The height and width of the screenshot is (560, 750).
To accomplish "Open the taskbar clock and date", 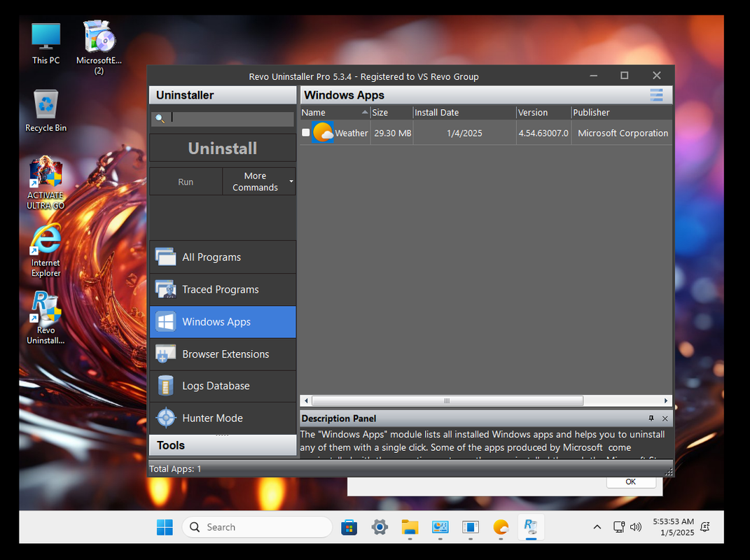I will pyautogui.click(x=674, y=527).
